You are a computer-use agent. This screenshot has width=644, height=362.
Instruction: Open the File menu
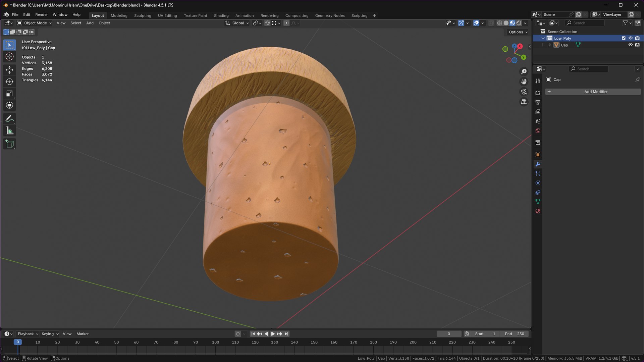pyautogui.click(x=15, y=15)
